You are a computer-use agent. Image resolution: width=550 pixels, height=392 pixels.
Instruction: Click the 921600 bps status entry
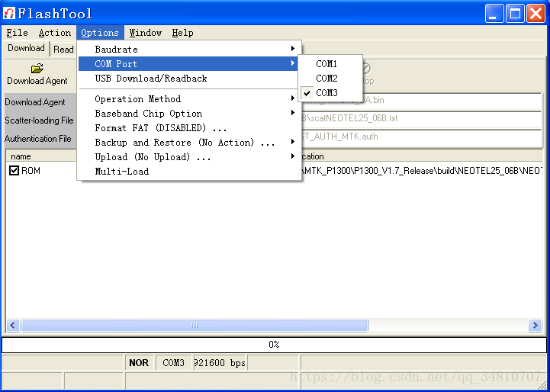point(220,363)
